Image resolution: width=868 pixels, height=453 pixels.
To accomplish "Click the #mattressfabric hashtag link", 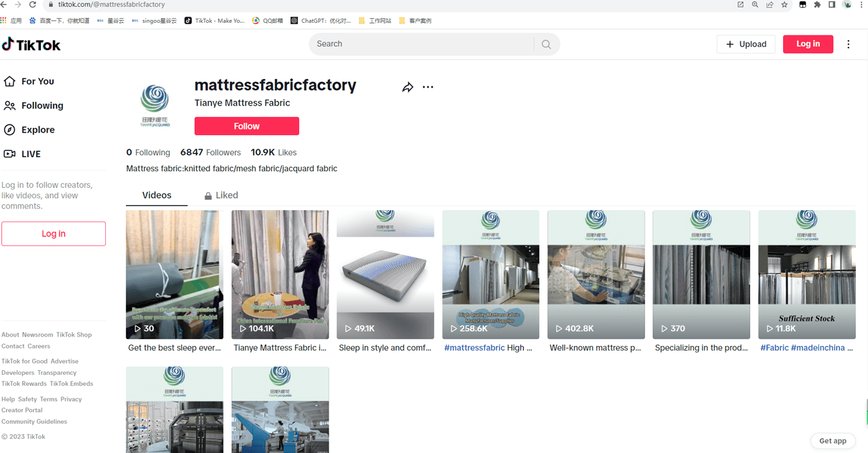I will 474,348.
